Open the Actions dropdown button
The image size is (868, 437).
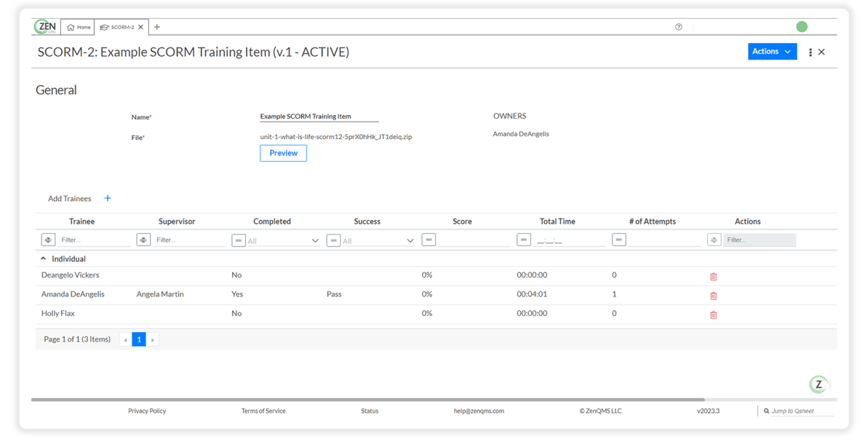click(772, 51)
